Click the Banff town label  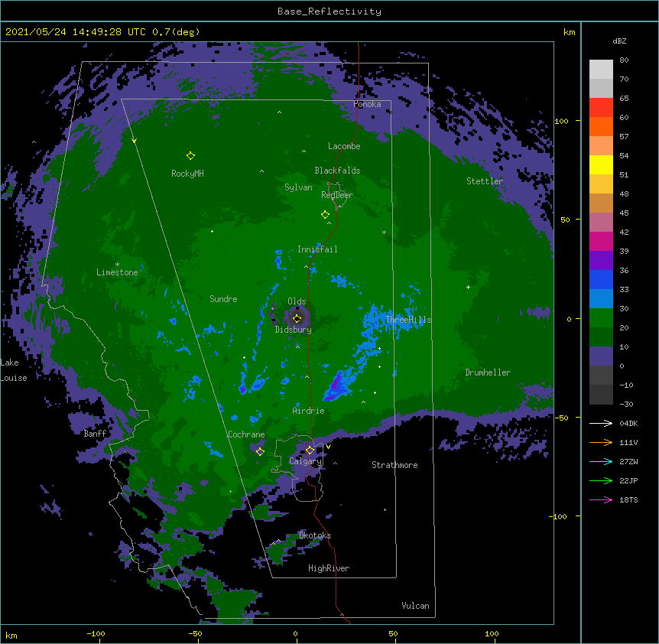tap(95, 434)
